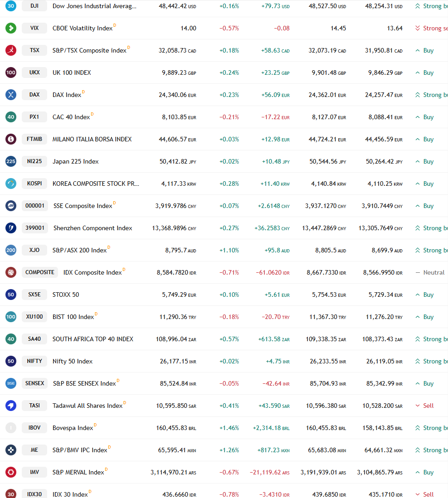448x498 pixels.
Task: Click the -0.71% change for IDX Composite
Action: pyautogui.click(x=229, y=272)
